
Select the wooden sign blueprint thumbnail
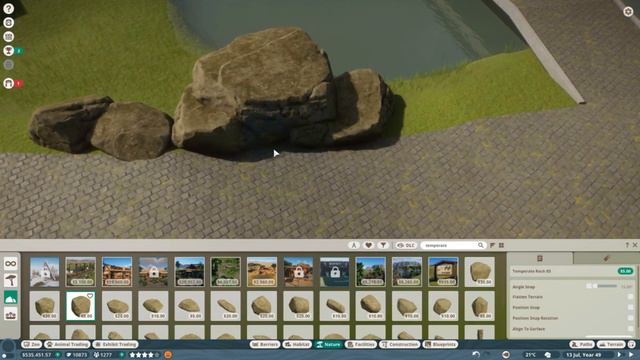tap(443, 272)
